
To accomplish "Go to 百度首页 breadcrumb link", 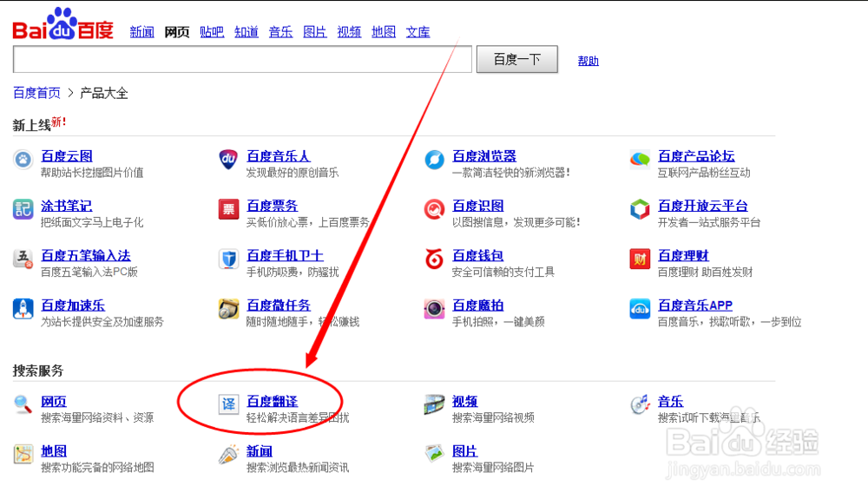I will [36, 93].
